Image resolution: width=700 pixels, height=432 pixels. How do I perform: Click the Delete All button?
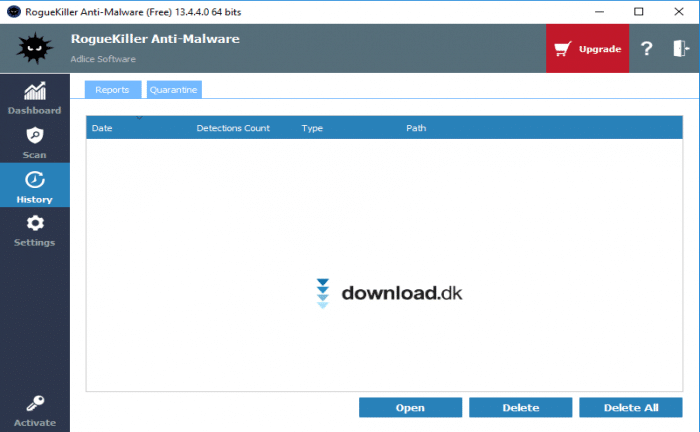(631, 407)
